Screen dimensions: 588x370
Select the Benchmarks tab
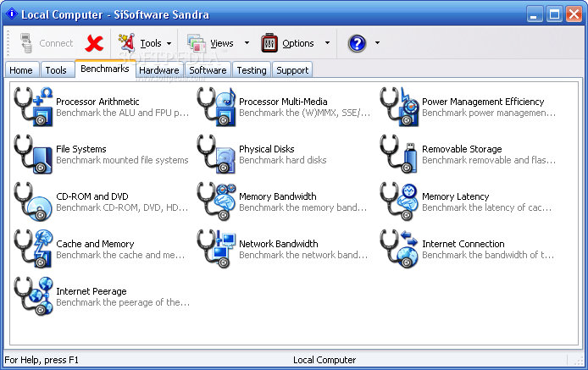[x=105, y=69]
